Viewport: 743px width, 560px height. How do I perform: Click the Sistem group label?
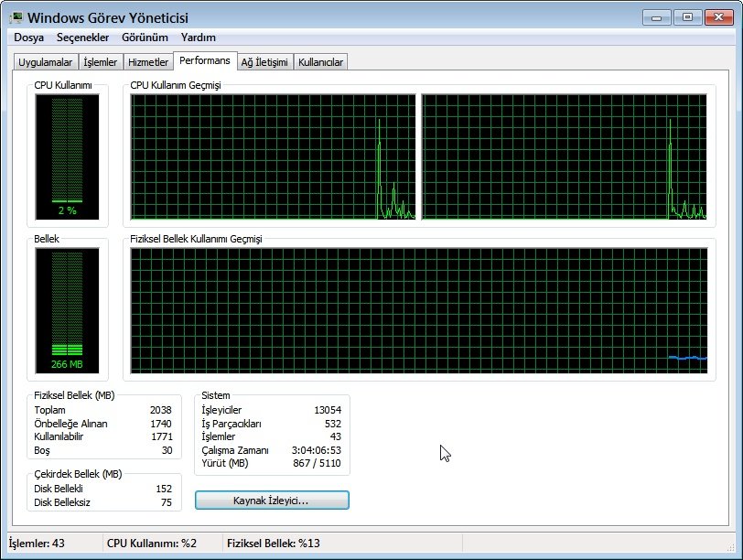coord(216,395)
